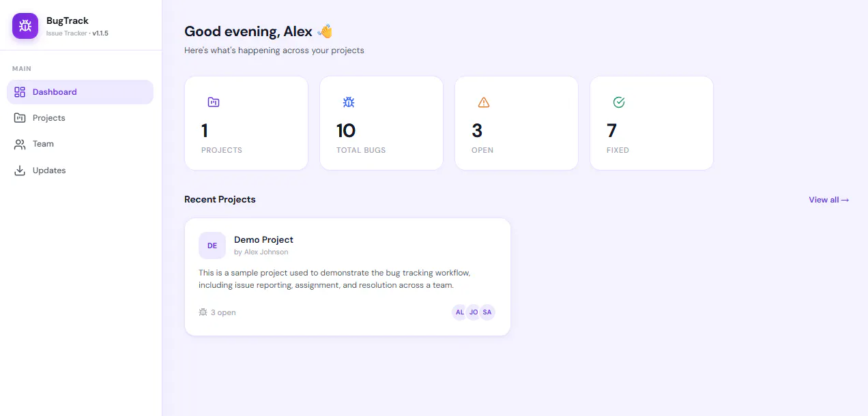Viewport: 868px width, 416px height.
Task: Click the version text v1.1.5
Action: tap(100, 33)
